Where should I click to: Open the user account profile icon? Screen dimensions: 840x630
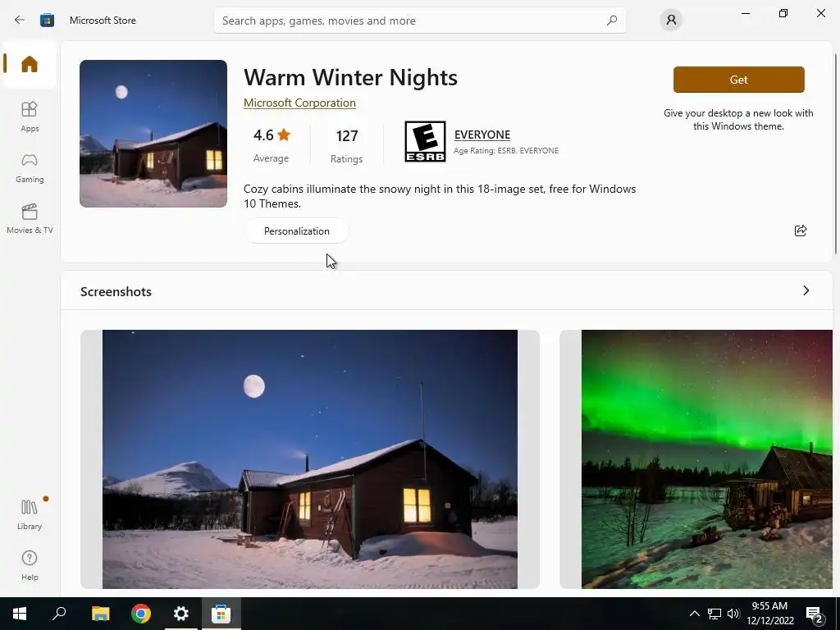[x=671, y=21]
